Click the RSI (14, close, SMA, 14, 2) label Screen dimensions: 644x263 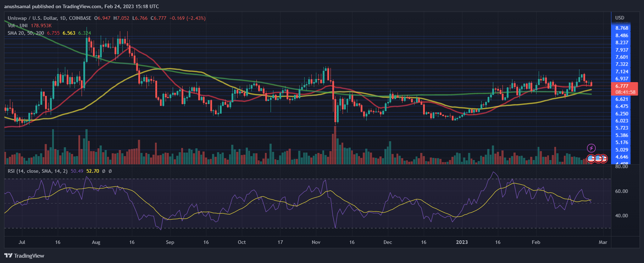pos(38,171)
